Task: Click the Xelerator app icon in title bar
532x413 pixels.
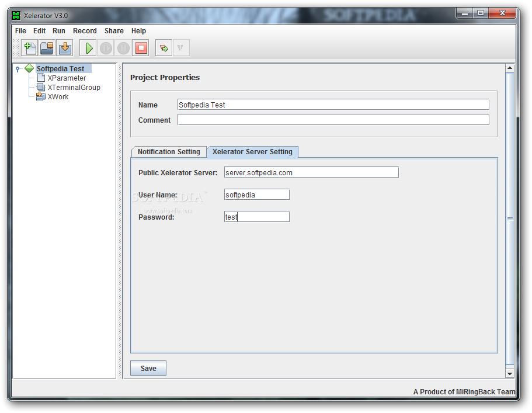Action: [x=16, y=16]
